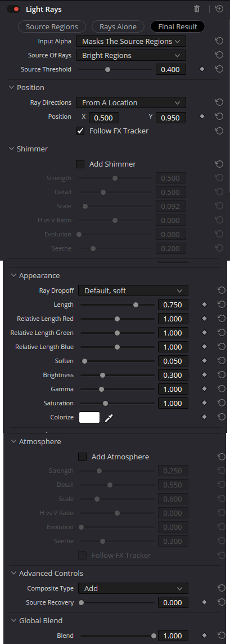Viewport: 230px width, 644px height.
Task: Add keyframe for Blend
Action: tap(204, 636)
